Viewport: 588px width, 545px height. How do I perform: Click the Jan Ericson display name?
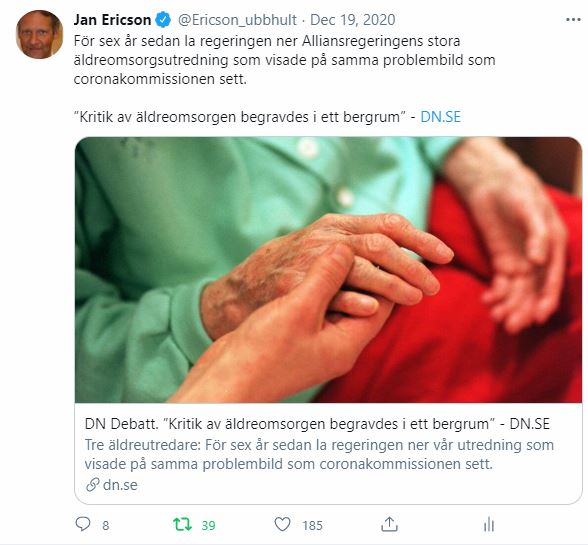[112, 20]
